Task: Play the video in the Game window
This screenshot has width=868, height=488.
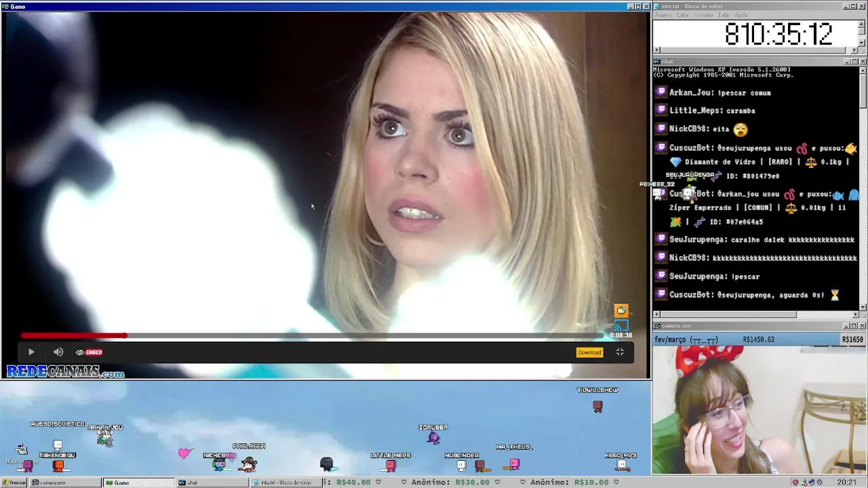Action: tap(31, 352)
